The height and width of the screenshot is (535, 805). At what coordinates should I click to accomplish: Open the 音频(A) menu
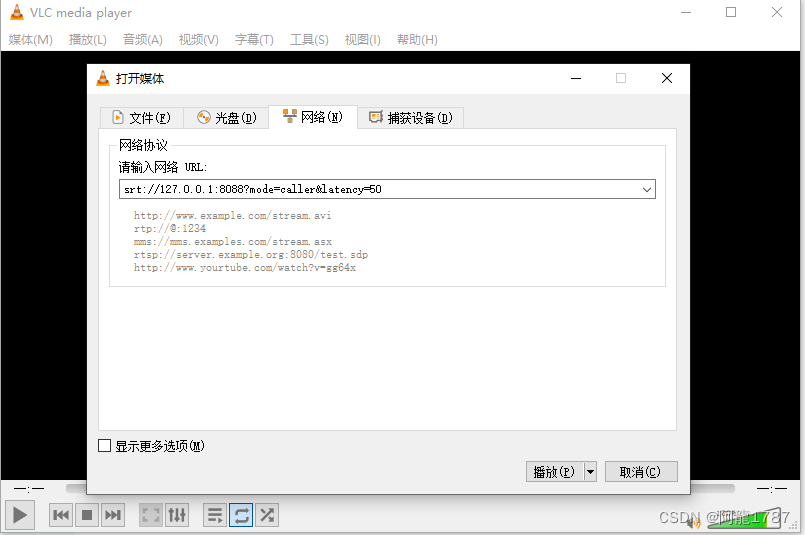point(143,40)
